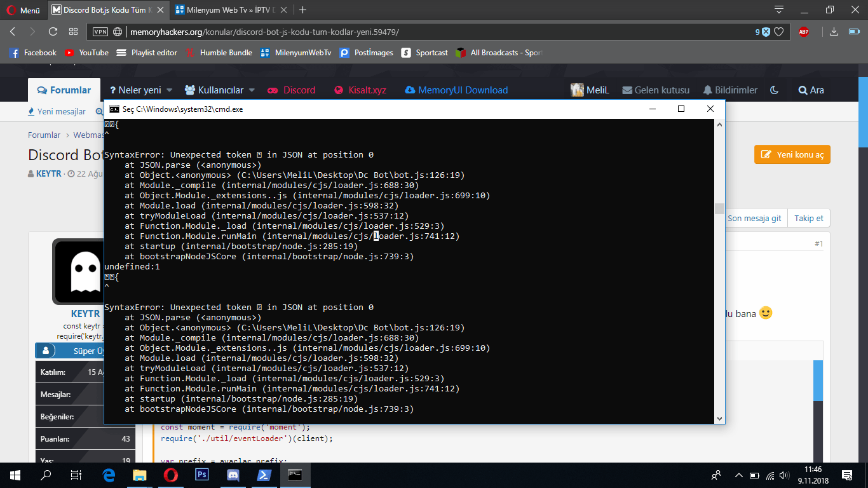Open the Humble Bundle bookmark

point(219,53)
